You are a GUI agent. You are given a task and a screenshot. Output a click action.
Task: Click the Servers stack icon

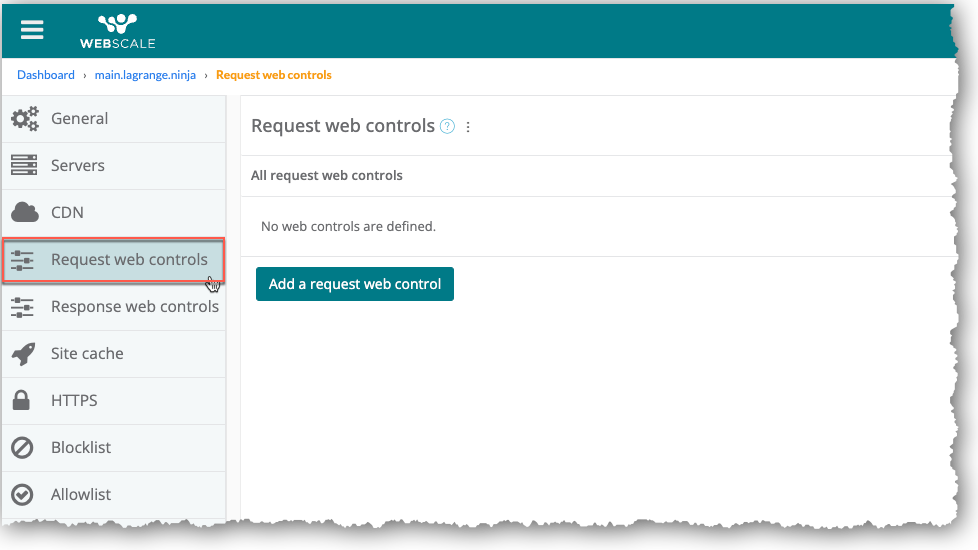click(23, 165)
